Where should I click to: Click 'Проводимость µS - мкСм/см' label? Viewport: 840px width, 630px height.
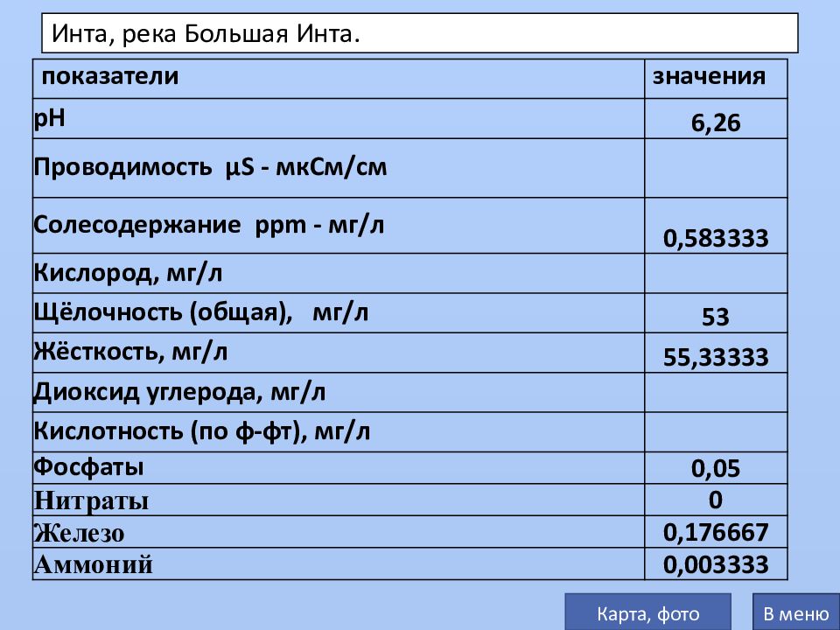click(x=210, y=167)
